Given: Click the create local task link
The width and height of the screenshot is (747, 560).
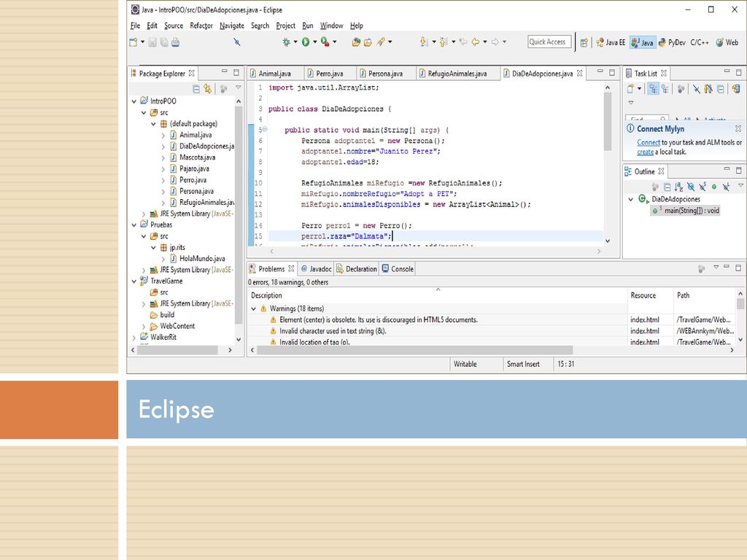Looking at the screenshot, I should point(645,152).
